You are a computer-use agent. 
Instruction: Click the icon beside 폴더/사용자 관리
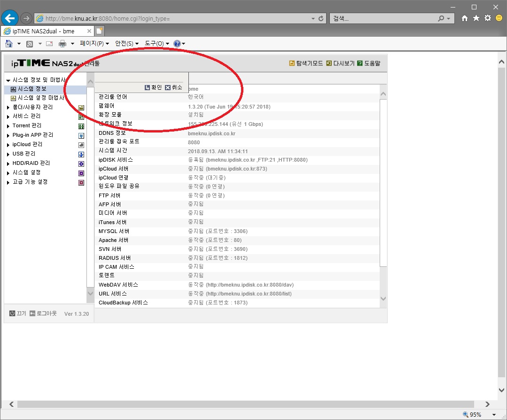click(x=81, y=108)
